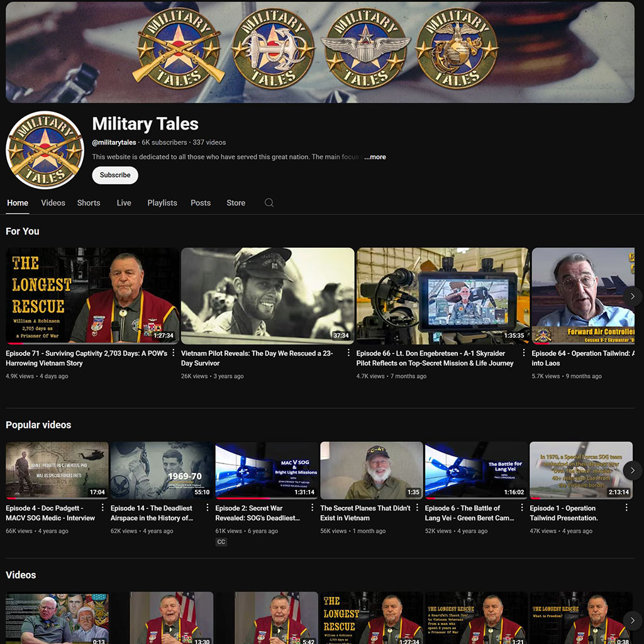Screen dimensions: 644x644
Task: Play the 1:21 thumbnail in Videos row
Action: [x=477, y=618]
